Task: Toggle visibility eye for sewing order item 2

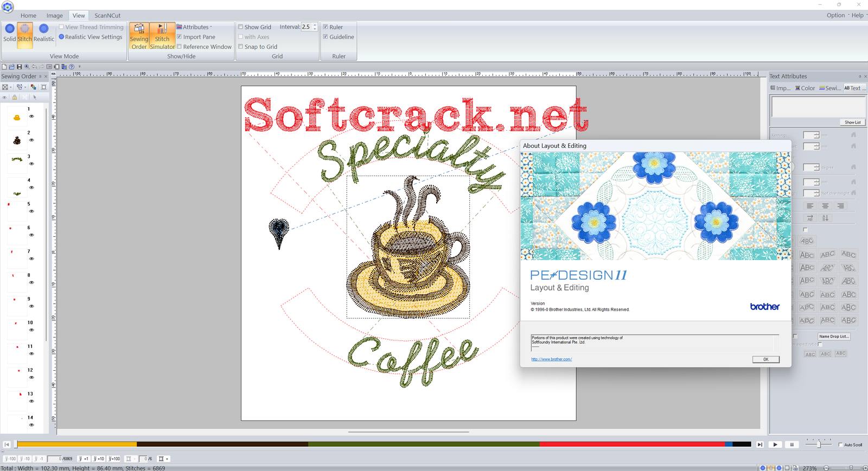Action: [31, 140]
